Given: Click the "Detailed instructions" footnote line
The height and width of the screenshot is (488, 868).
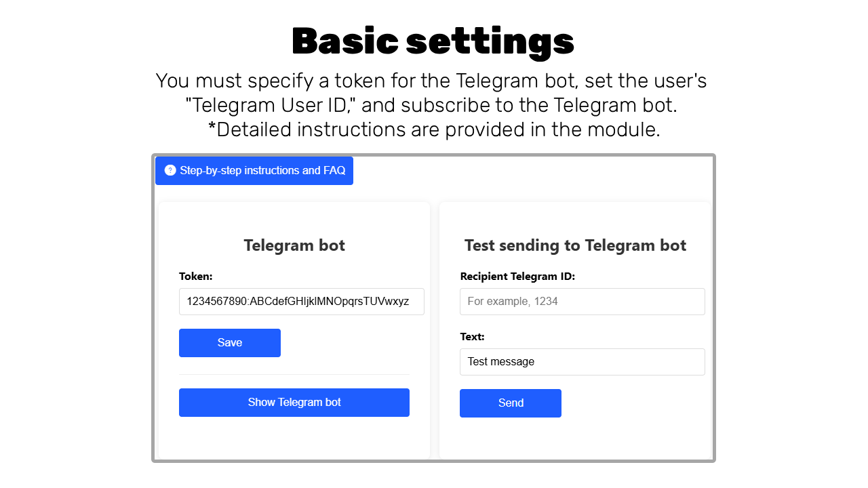Looking at the screenshot, I should coord(434,129).
